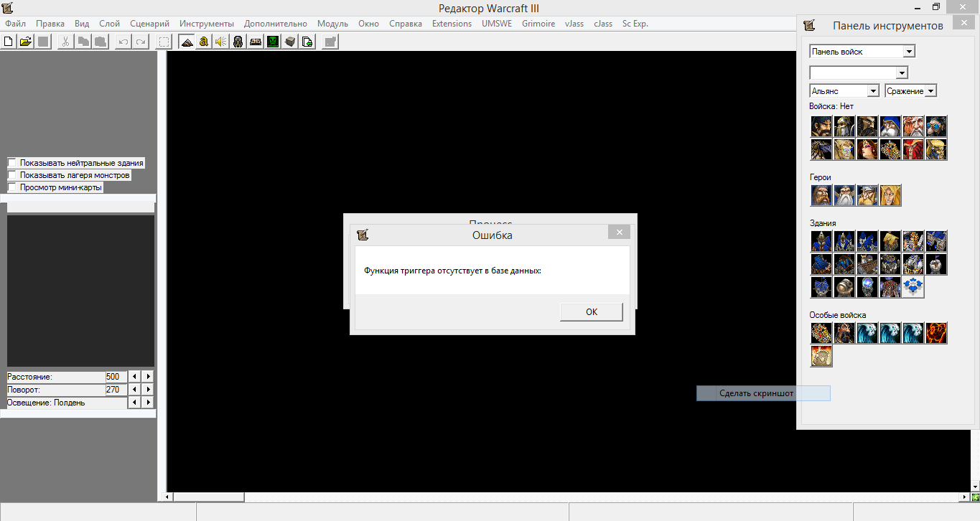Open the AI Editor green face icon
Image resolution: width=980 pixels, height=521 pixels.
point(273,42)
